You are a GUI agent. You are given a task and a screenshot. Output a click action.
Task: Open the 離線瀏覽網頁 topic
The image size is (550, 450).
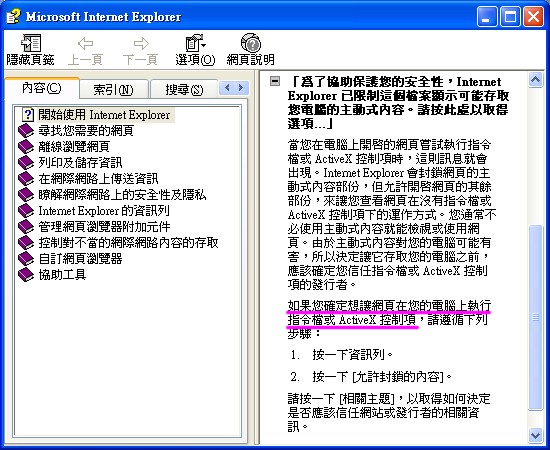74,147
